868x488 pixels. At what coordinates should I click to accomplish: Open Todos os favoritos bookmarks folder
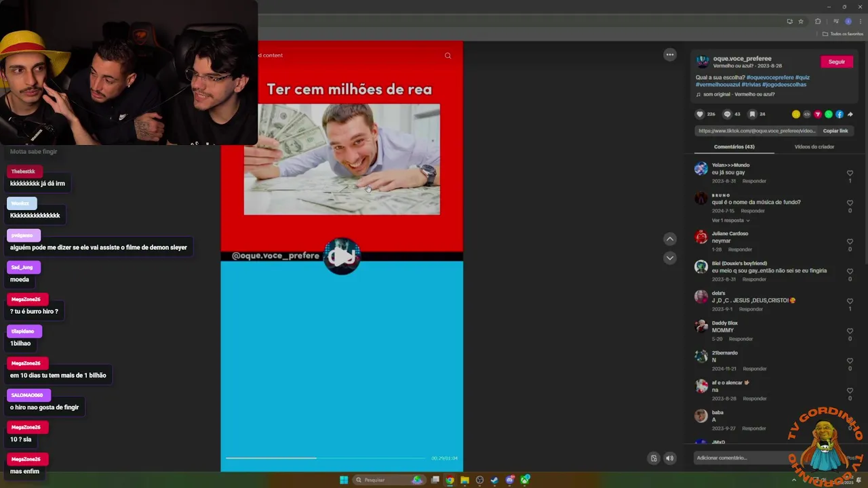(842, 34)
